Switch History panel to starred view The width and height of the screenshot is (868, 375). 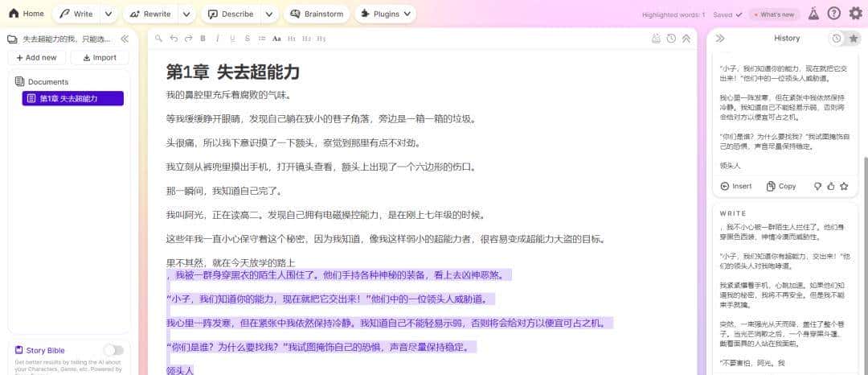pos(853,38)
